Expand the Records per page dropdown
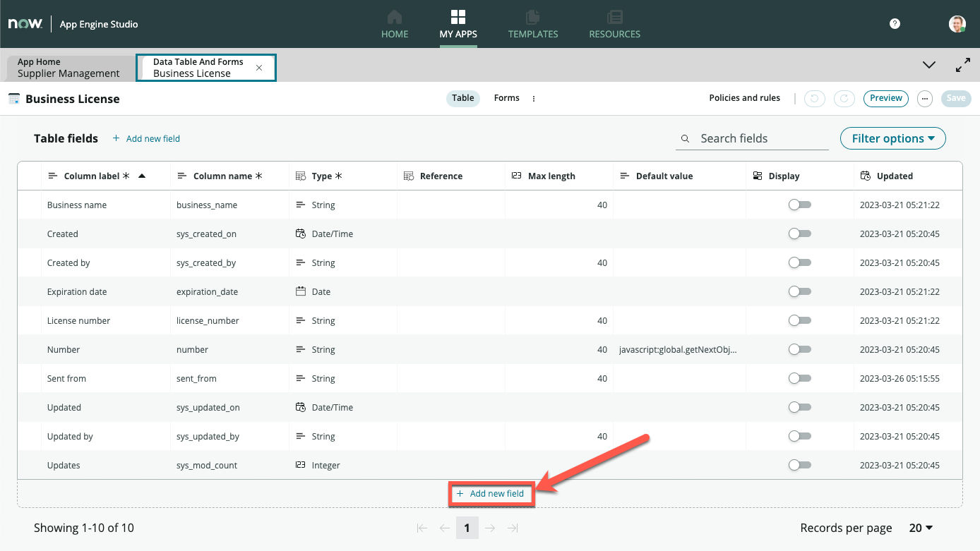980x551 pixels. click(x=921, y=528)
